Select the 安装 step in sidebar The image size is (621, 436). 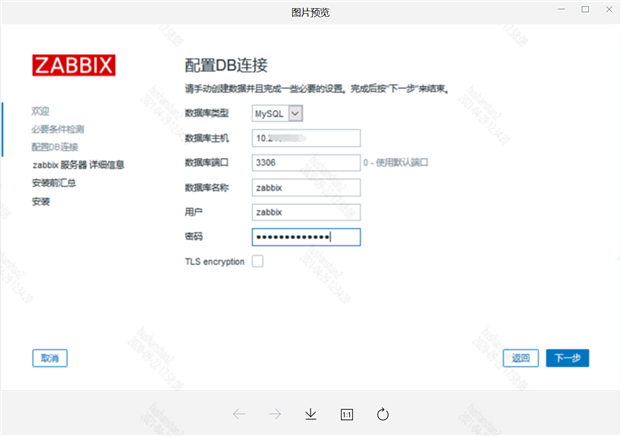(x=41, y=202)
